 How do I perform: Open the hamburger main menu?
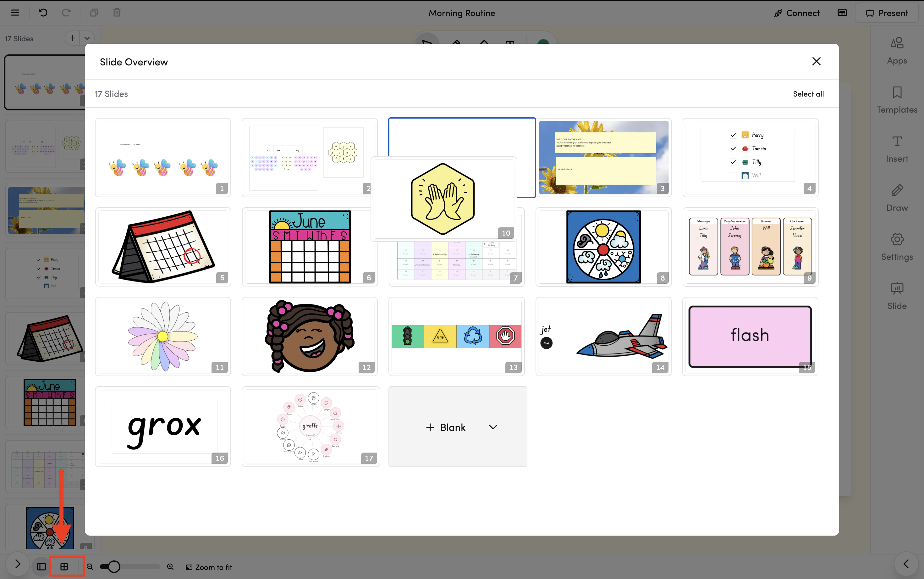[15, 13]
